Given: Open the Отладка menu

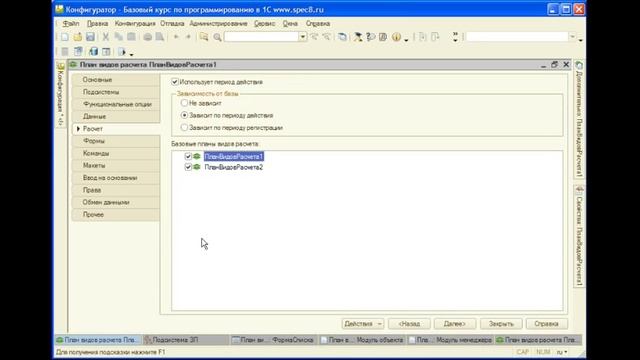Looking at the screenshot, I should coord(172,24).
